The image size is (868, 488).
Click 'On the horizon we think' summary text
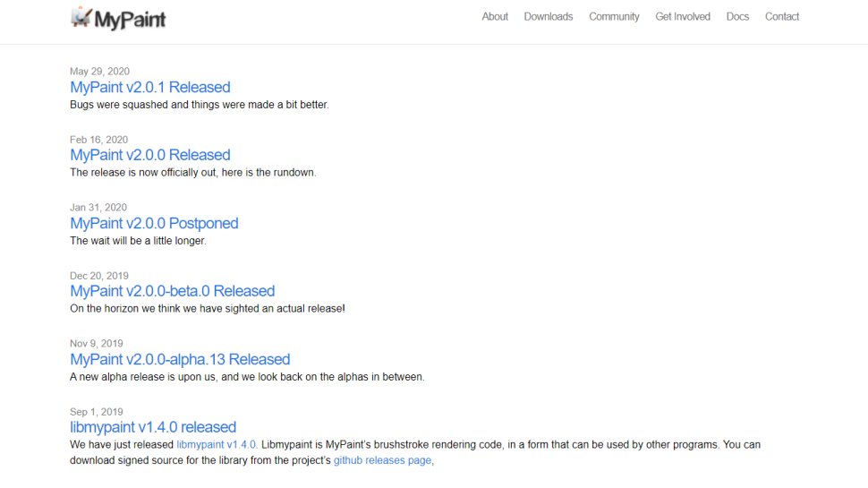click(x=207, y=309)
